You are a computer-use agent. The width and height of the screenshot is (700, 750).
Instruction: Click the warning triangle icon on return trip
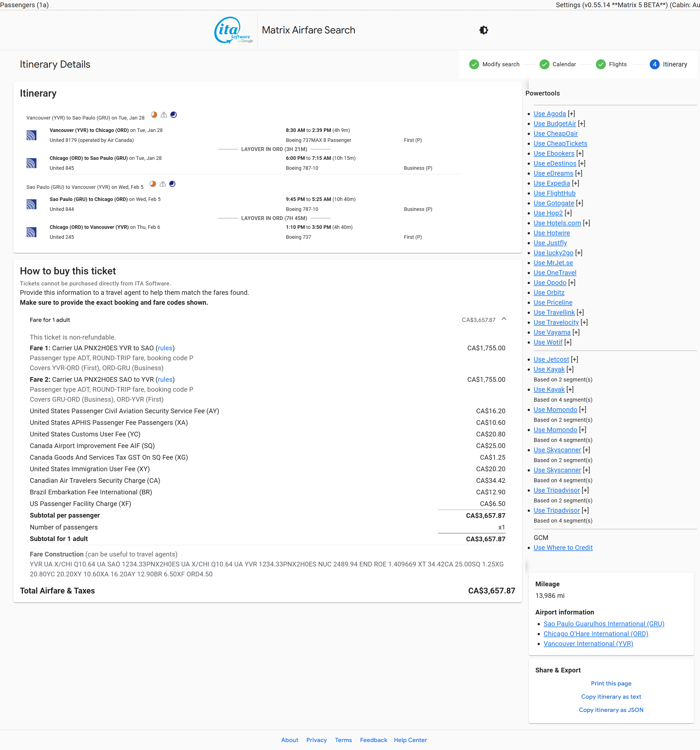point(163,184)
